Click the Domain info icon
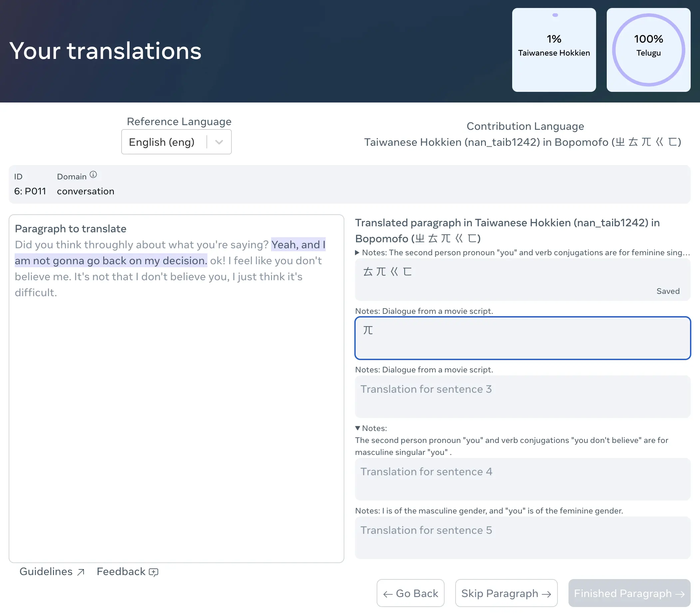 tap(93, 175)
